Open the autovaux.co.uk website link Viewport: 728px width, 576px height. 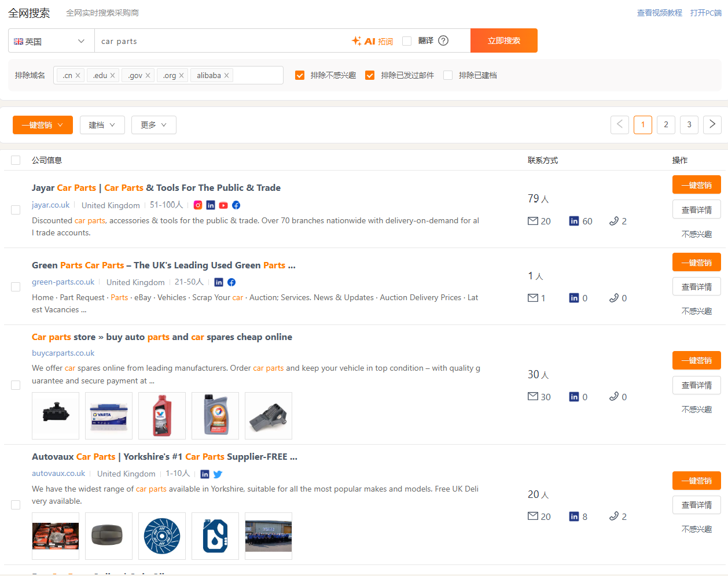click(x=58, y=473)
